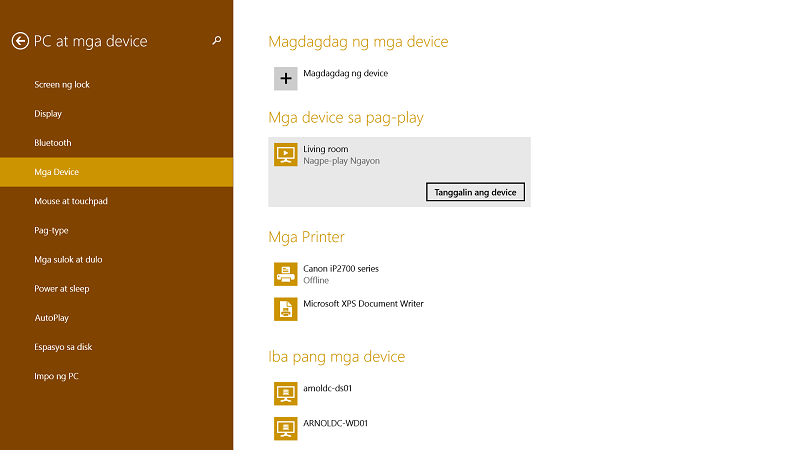This screenshot has width=800, height=450.
Task: Click the plus icon to add device
Action: point(286,79)
